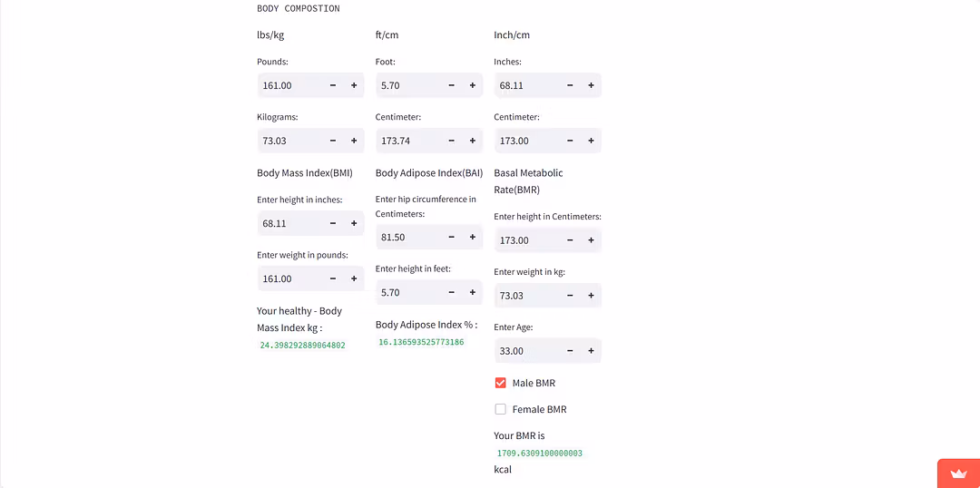Screen dimensions: 980x488
Task: Enable the Female BMR checkbox
Action: click(x=500, y=409)
